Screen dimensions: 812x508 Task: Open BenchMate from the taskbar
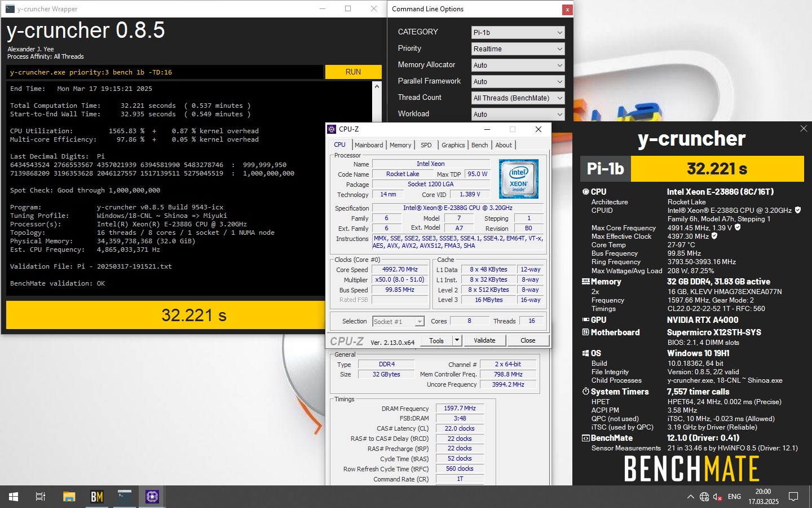point(97,497)
